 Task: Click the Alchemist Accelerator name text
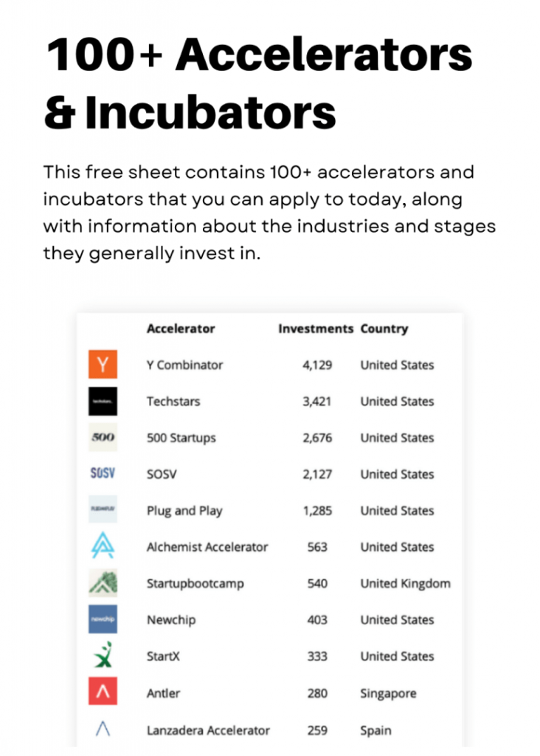click(x=207, y=547)
